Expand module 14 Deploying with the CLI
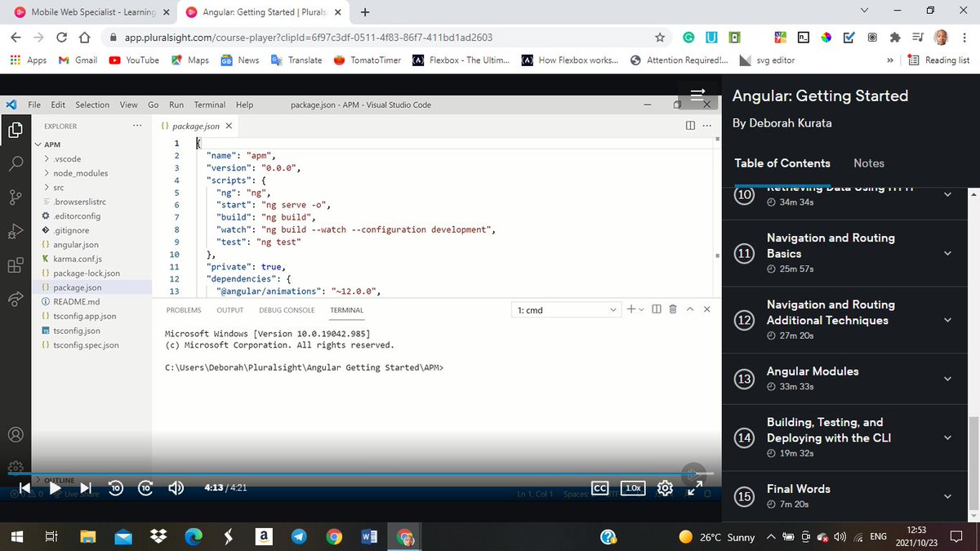This screenshot has height=551, width=980. pyautogui.click(x=947, y=438)
